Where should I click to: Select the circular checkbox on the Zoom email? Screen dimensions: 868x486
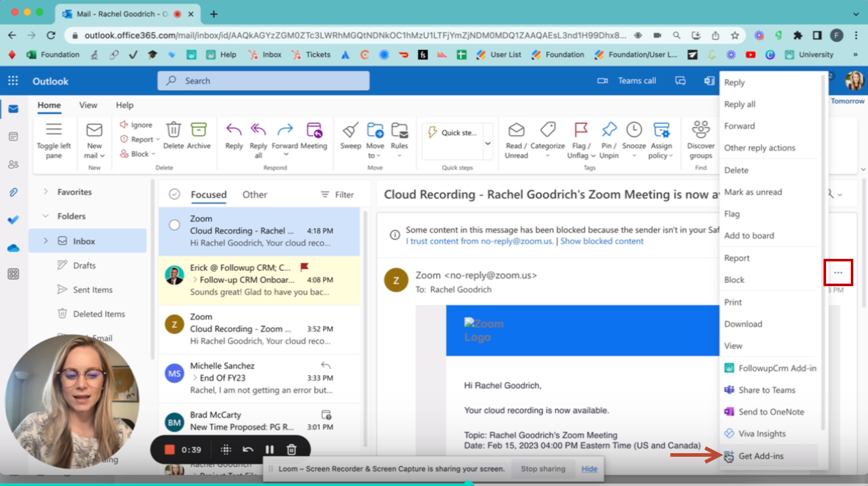click(x=174, y=225)
